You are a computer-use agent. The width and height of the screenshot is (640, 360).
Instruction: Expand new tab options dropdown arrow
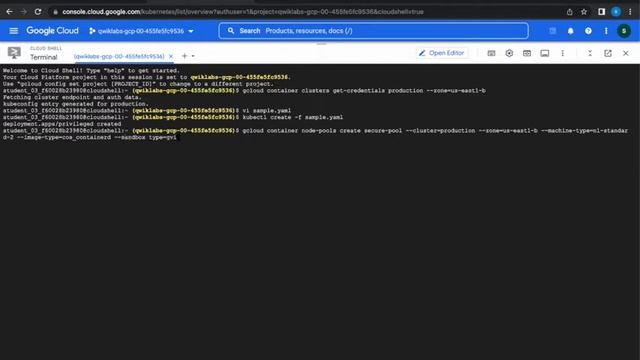(x=193, y=56)
